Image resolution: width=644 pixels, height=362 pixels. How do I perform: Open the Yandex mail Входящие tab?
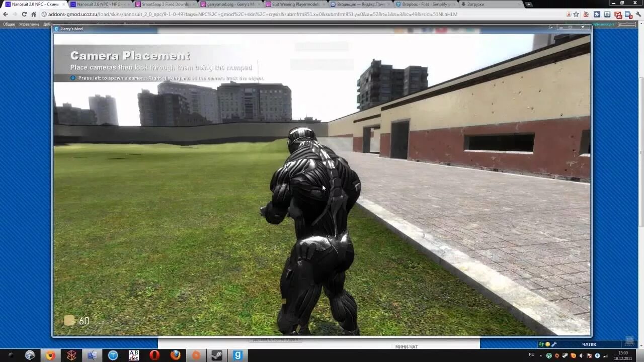(359, 4)
